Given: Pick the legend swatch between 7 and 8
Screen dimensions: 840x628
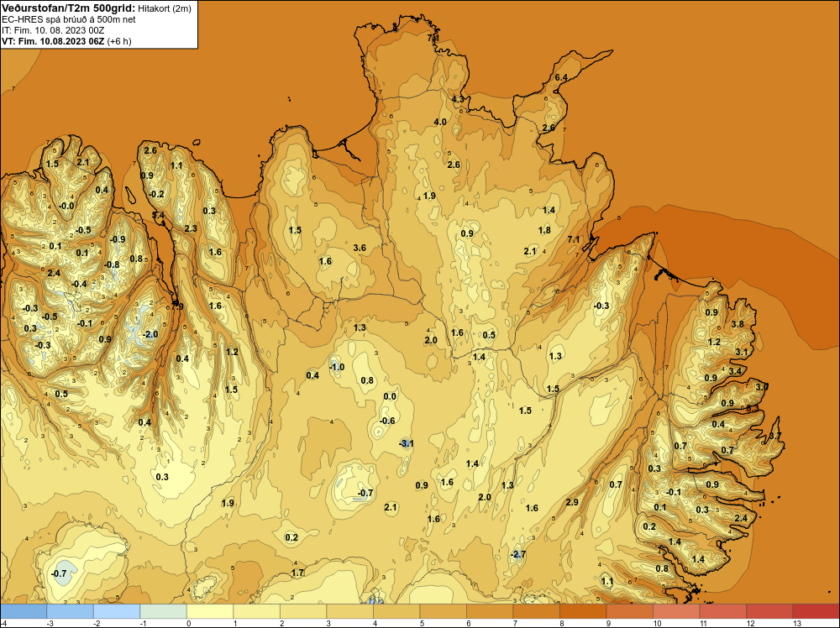Looking at the screenshot, I should click(x=536, y=611).
